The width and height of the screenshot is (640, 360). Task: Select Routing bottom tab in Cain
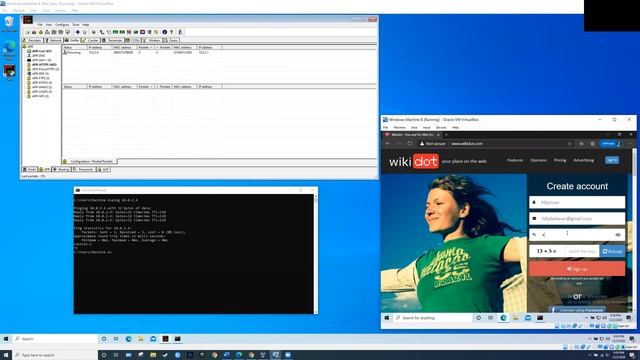click(x=61, y=169)
